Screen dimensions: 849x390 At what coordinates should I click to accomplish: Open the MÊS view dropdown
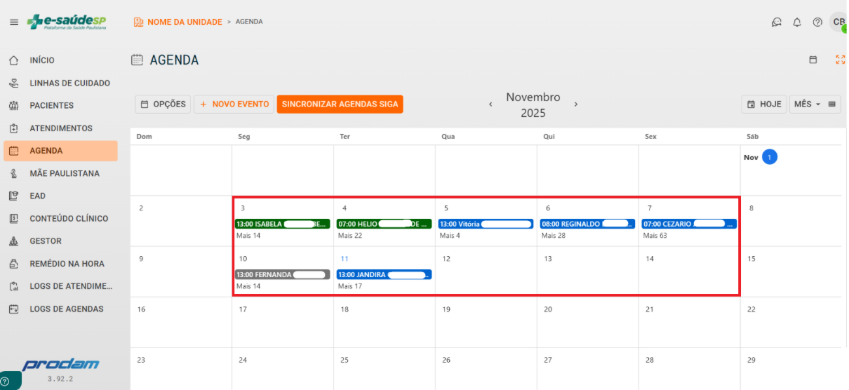click(807, 104)
